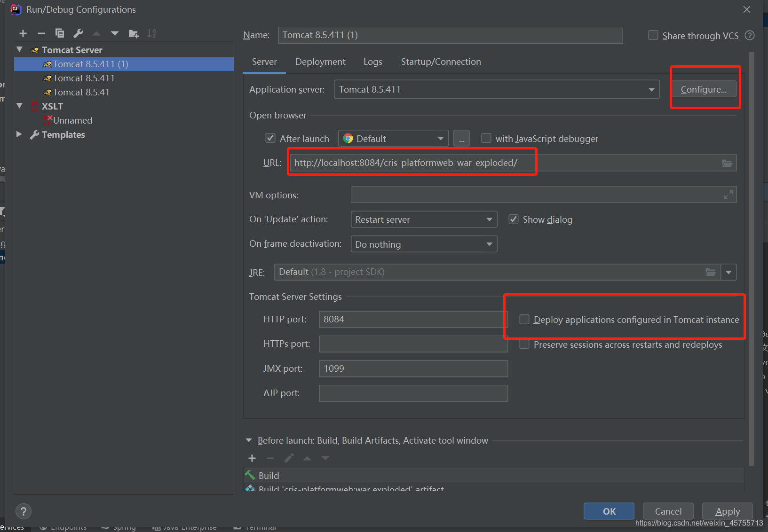Expand the VM options field icon
The height and width of the screenshot is (532, 768).
728,195
